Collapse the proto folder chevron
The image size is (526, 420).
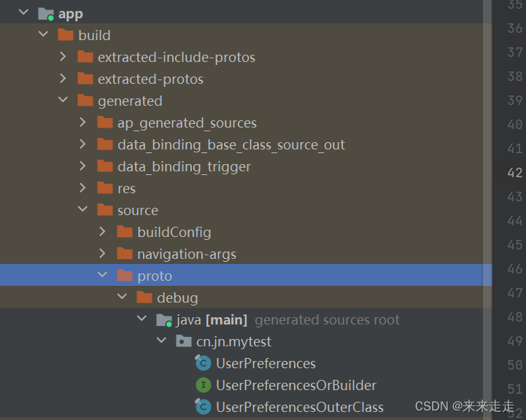(x=102, y=274)
